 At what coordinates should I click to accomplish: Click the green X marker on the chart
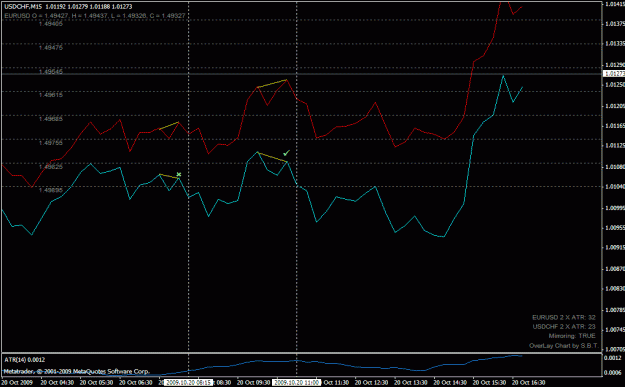point(179,174)
